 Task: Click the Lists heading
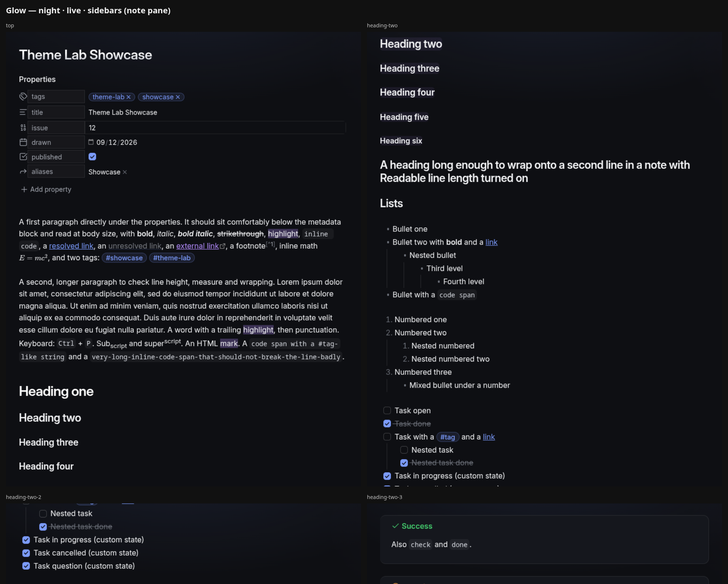(391, 203)
